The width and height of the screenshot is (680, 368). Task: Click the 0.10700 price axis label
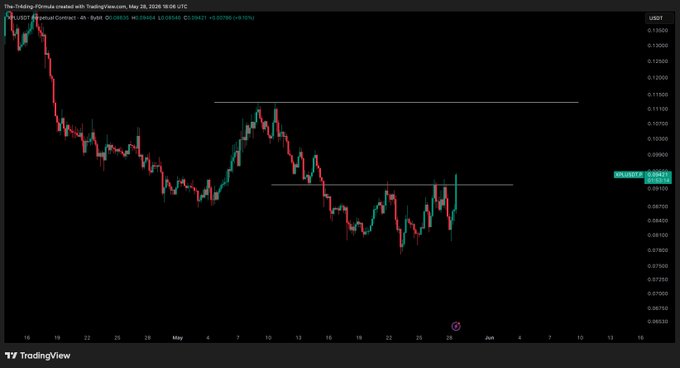pos(657,124)
